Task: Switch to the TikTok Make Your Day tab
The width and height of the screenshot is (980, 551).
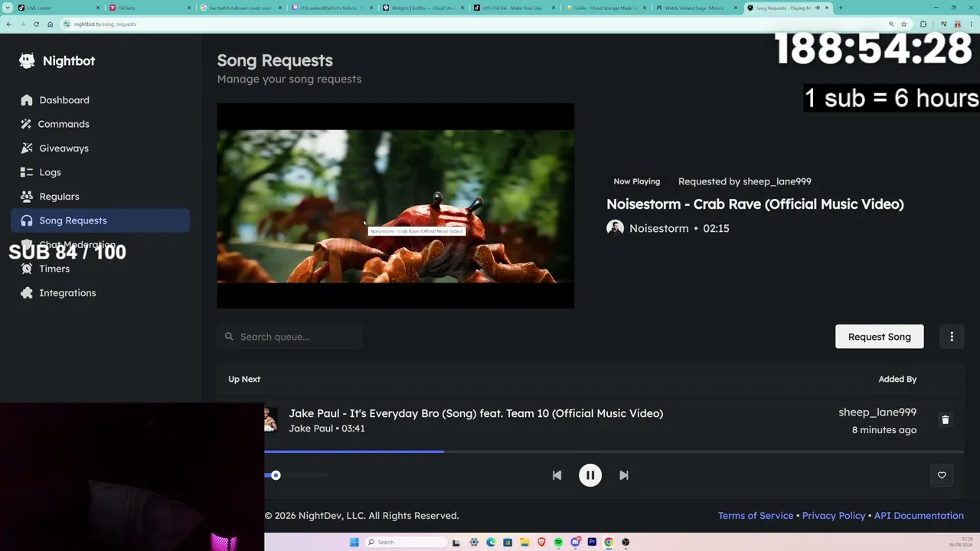Action: pos(514,8)
